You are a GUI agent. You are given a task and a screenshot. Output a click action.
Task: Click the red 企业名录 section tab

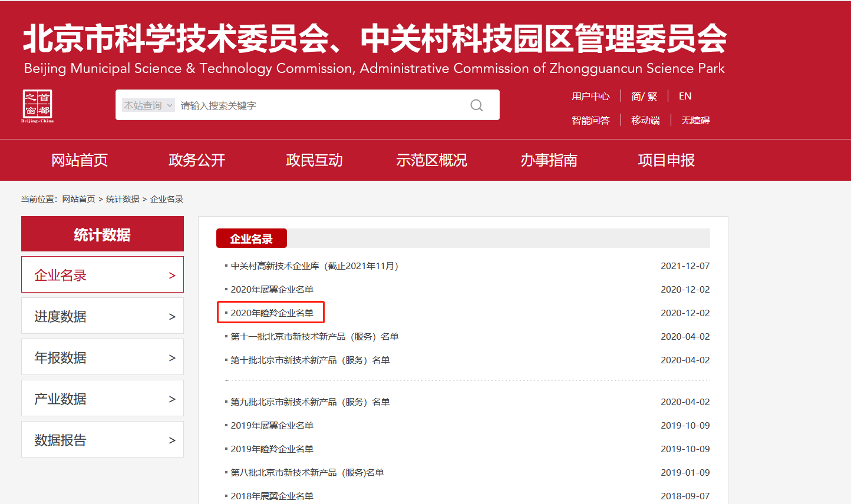pos(252,238)
